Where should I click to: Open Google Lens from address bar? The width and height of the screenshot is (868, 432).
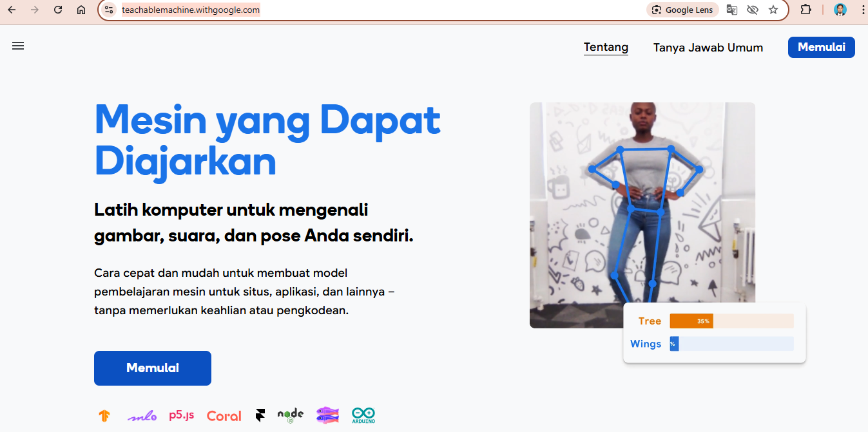point(682,10)
